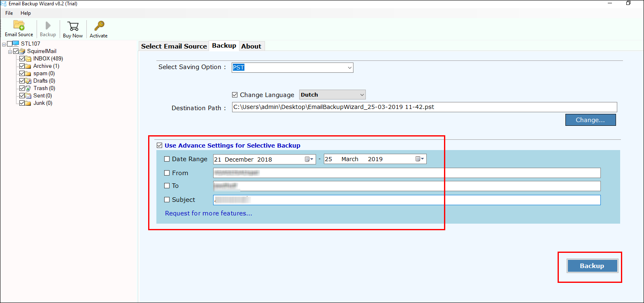Click the Backup toolbar play icon
The height and width of the screenshot is (303, 644).
pyautogui.click(x=48, y=25)
